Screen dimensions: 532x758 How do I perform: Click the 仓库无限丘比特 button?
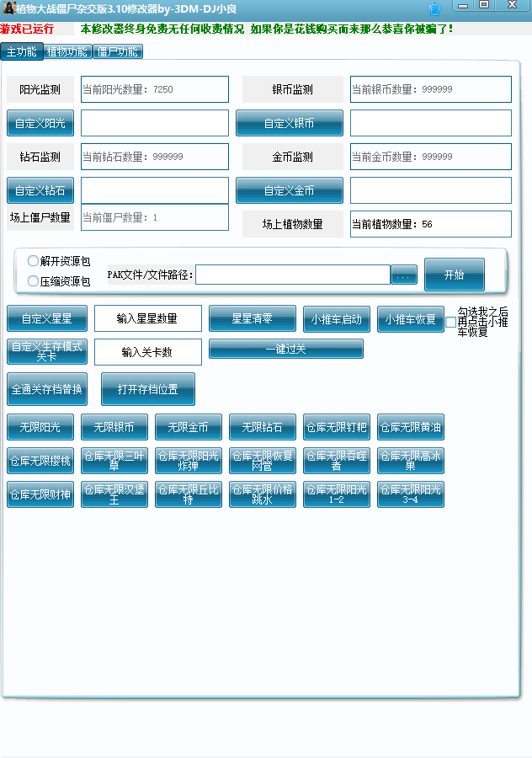click(x=189, y=494)
